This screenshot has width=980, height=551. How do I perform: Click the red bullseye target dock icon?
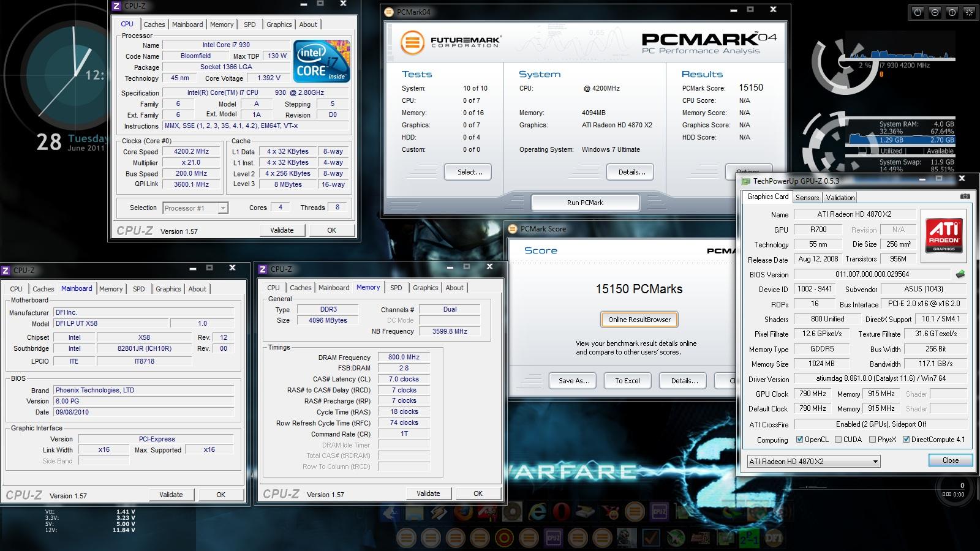(504, 538)
